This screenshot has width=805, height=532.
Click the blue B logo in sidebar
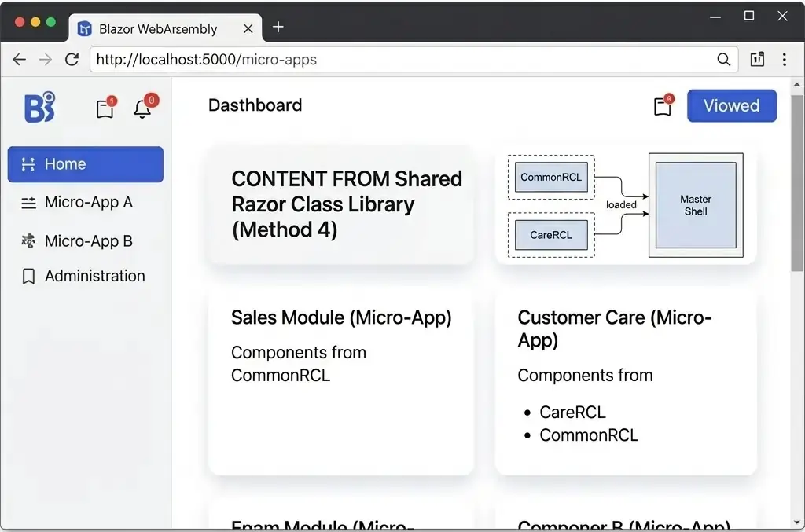point(40,107)
